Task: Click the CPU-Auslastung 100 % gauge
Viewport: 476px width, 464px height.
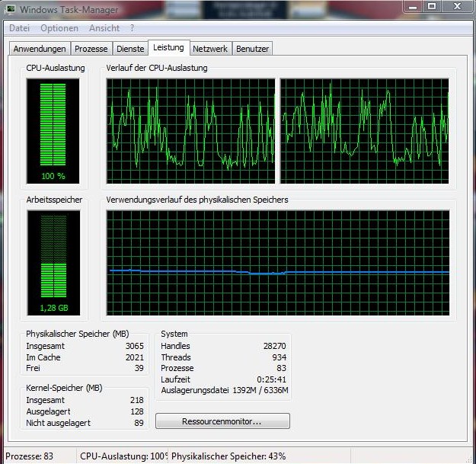Action: point(53,131)
